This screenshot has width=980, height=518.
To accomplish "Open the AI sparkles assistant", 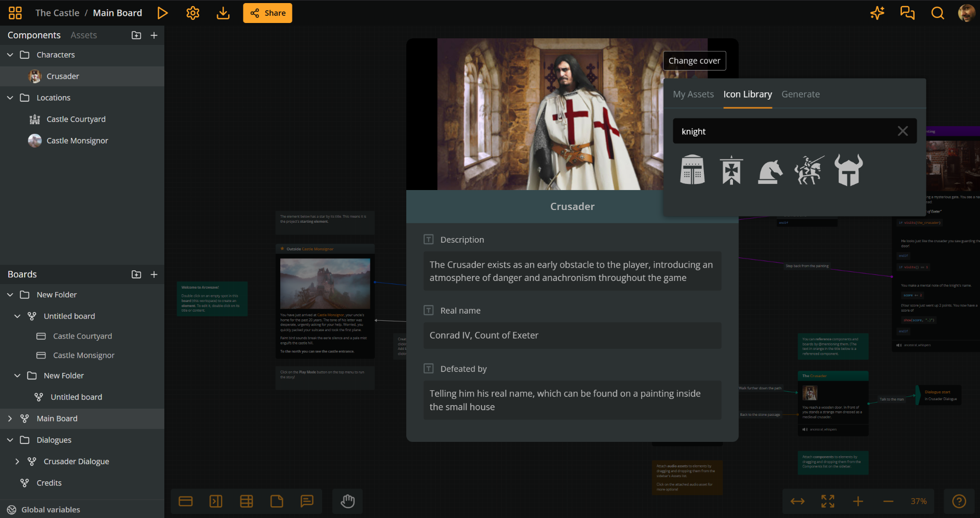I will click(877, 13).
